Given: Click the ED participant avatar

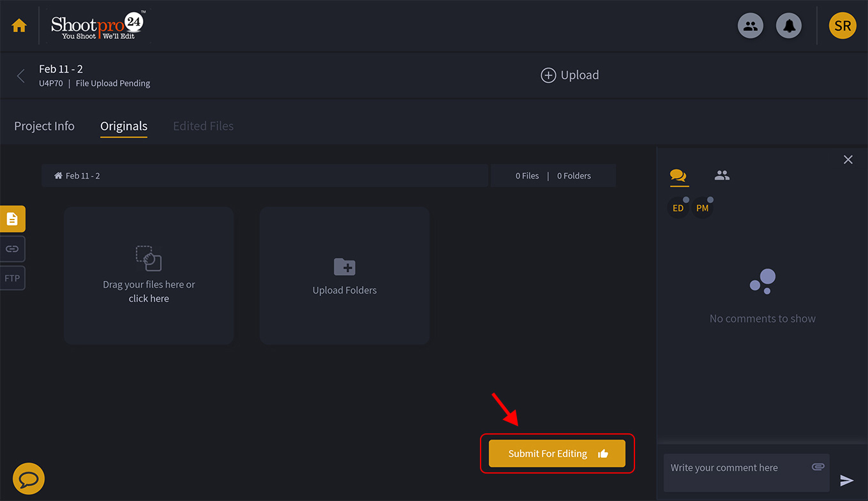Looking at the screenshot, I should pyautogui.click(x=678, y=207).
